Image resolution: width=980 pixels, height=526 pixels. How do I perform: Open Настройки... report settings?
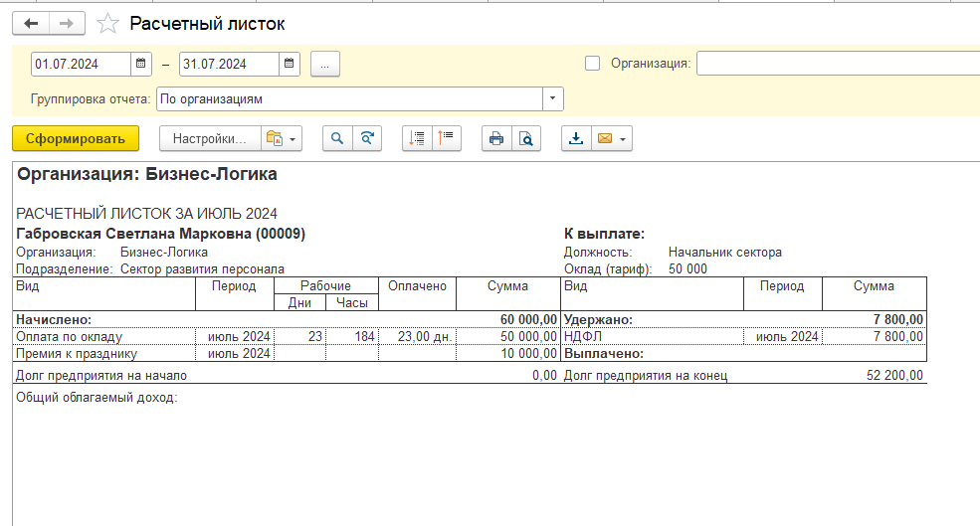click(x=210, y=138)
